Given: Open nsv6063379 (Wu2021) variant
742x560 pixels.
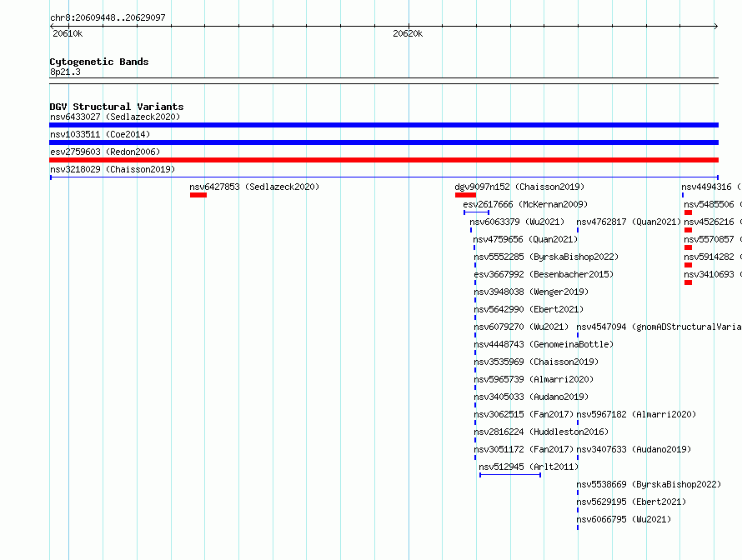Looking at the screenshot, I should [517, 222].
